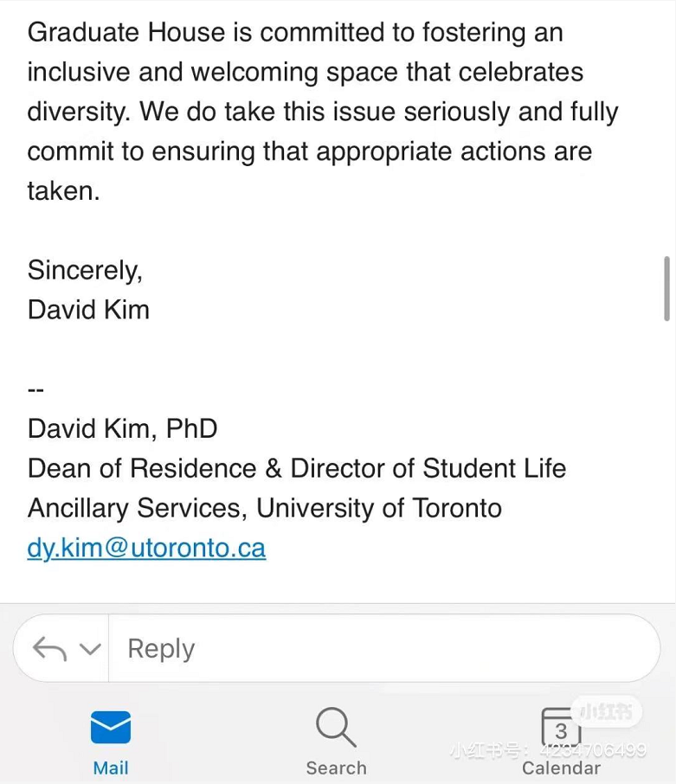Click "Ancillary Services, University of Toronto" line

tap(264, 508)
